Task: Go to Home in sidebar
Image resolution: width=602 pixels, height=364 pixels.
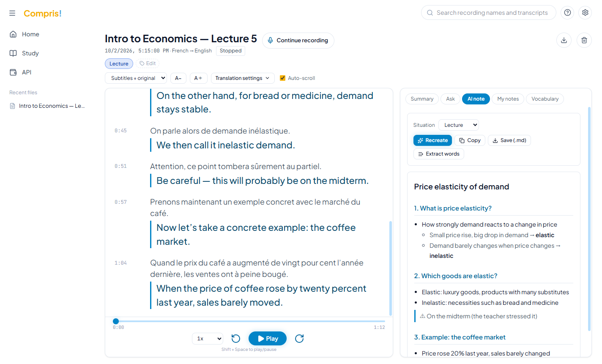Action: tap(30, 34)
